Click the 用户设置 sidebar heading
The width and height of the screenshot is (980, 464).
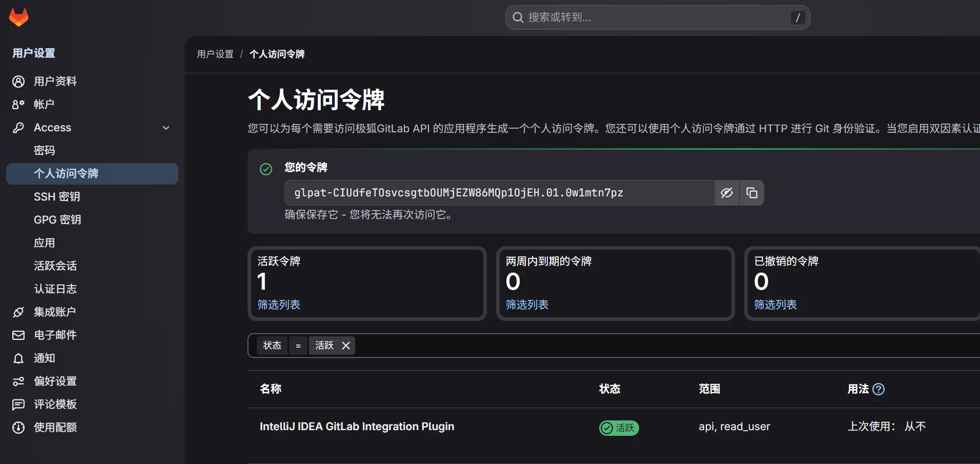pos(34,53)
